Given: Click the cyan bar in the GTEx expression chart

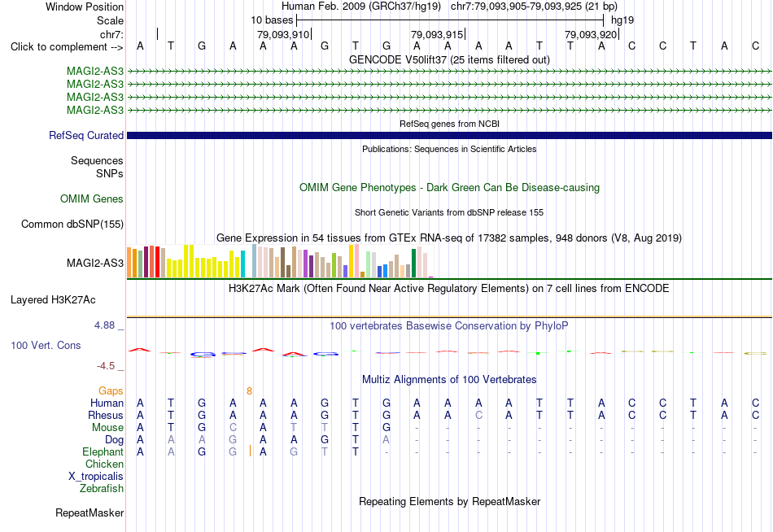Looking at the screenshot, I should 242,264.
